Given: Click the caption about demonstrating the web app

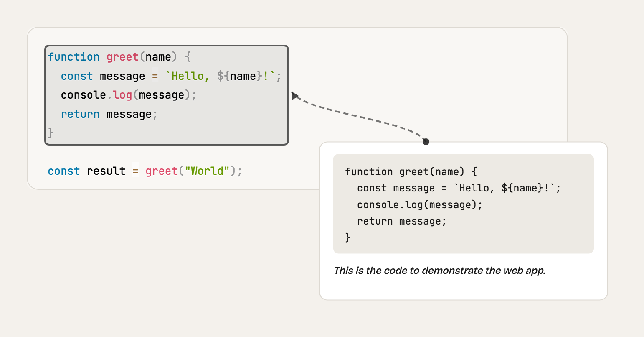Looking at the screenshot, I should [x=440, y=271].
